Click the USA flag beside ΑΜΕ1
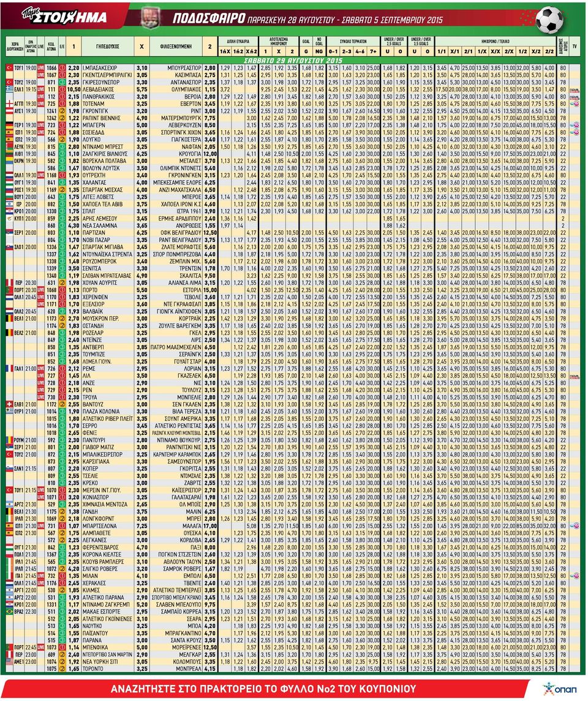The height and width of the screenshot is (701, 588). coord(9,662)
